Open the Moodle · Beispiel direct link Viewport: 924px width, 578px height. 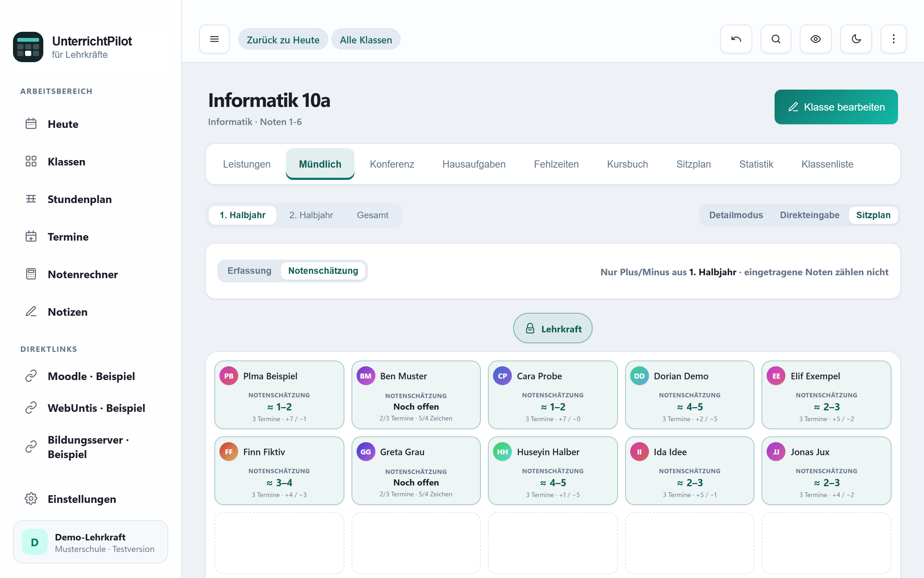(x=91, y=376)
